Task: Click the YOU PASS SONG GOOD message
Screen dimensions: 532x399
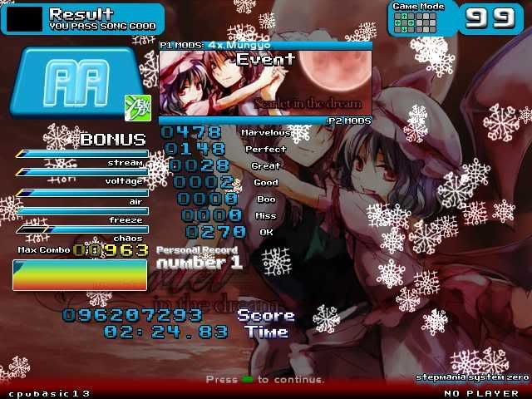Action: [x=103, y=26]
